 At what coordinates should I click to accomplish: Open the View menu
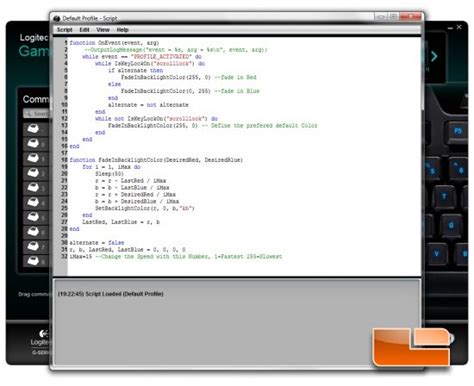[x=103, y=30]
